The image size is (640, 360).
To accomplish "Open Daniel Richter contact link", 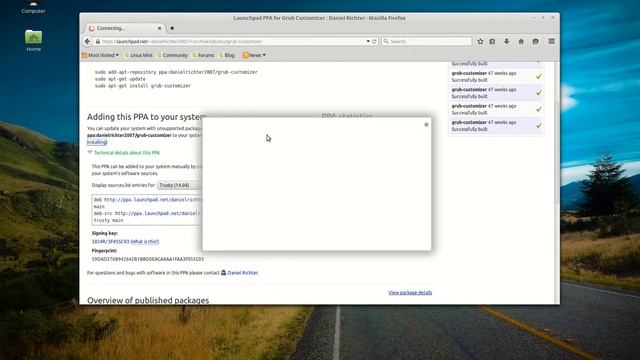I will click(x=242, y=273).
